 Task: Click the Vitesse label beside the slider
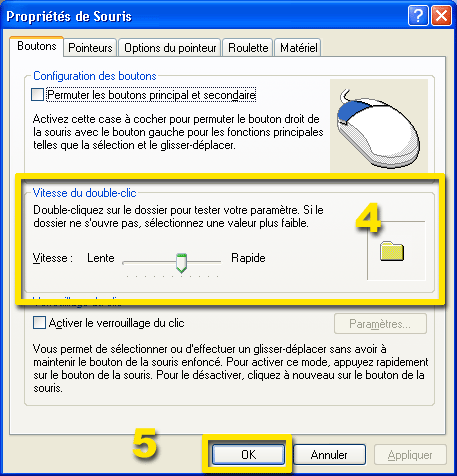52,258
